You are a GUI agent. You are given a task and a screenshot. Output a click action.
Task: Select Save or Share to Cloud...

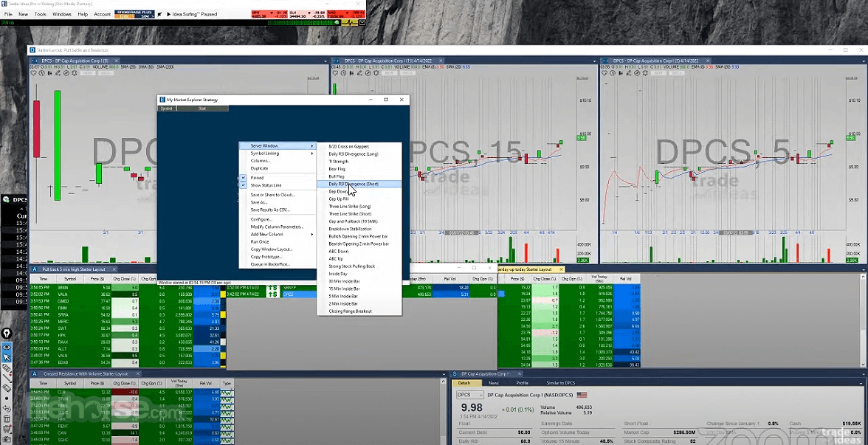277,195
